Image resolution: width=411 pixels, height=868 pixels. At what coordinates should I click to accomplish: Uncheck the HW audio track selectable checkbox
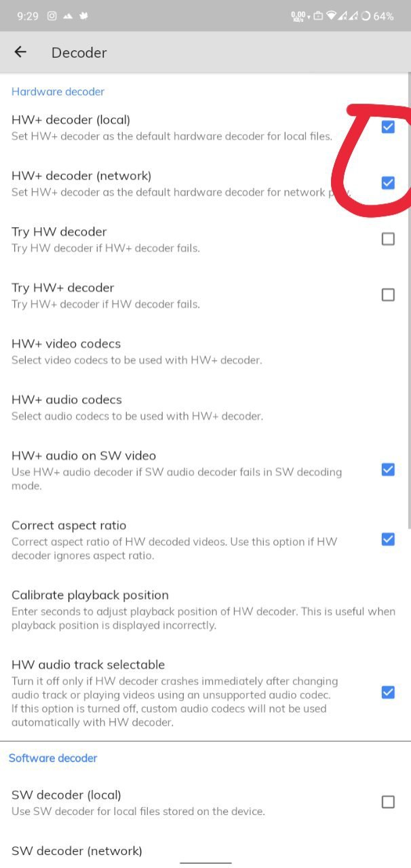click(x=388, y=692)
